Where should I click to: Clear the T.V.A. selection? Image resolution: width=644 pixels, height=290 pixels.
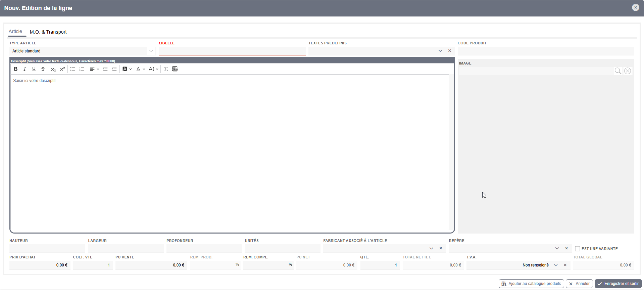pos(565,265)
